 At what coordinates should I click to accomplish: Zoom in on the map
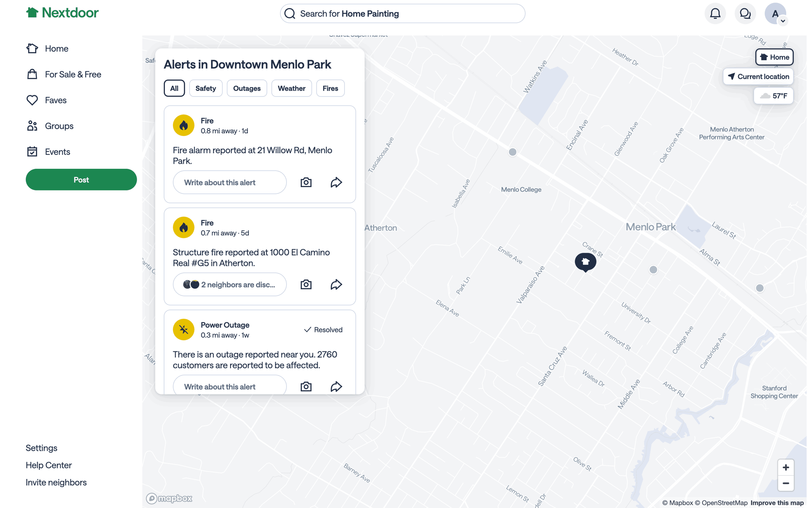click(786, 467)
